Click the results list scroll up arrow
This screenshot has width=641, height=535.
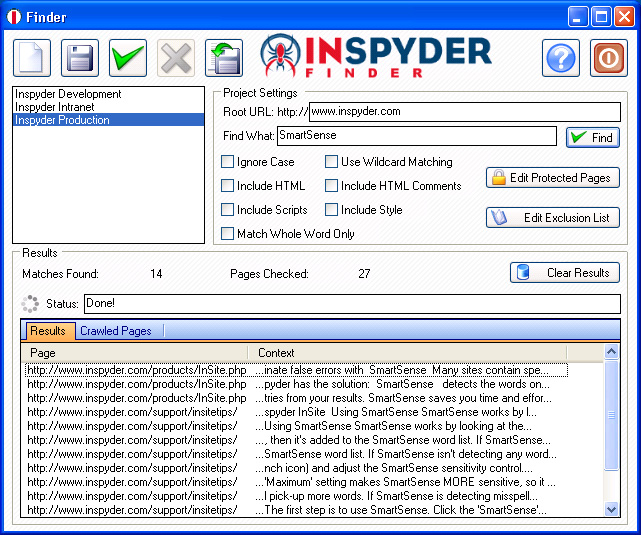coord(612,352)
